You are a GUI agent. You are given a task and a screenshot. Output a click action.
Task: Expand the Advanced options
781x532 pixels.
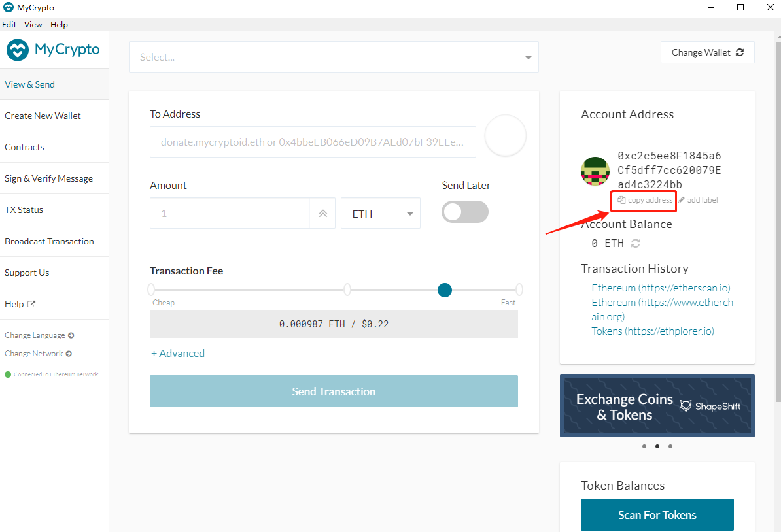tap(178, 354)
